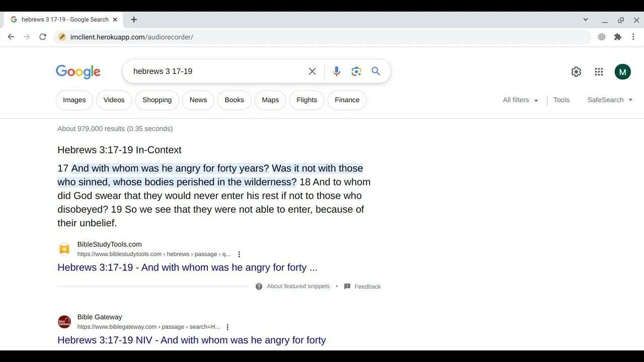
Task: Open Bible Gateway Hebrews 3:17-19 NIV link
Action: click(x=192, y=340)
